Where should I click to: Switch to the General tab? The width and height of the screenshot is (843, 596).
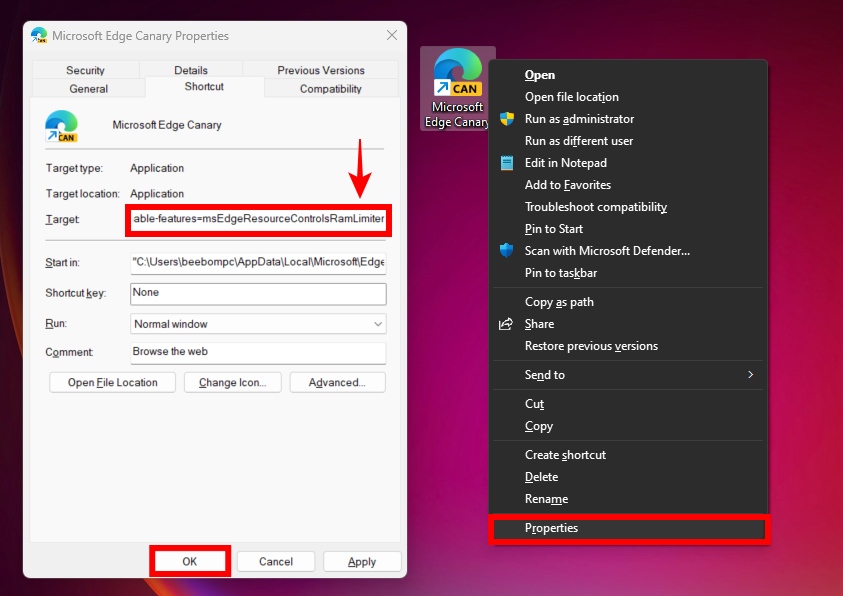point(89,89)
